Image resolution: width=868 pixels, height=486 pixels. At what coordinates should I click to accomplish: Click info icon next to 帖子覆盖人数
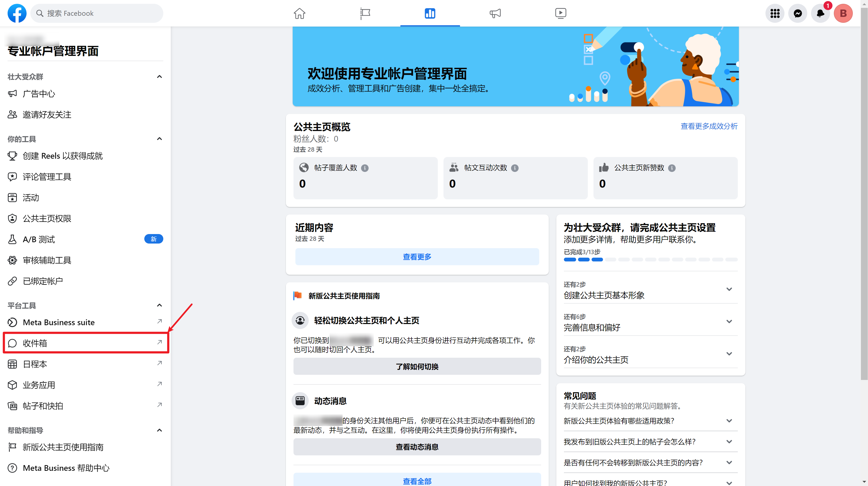pos(365,168)
